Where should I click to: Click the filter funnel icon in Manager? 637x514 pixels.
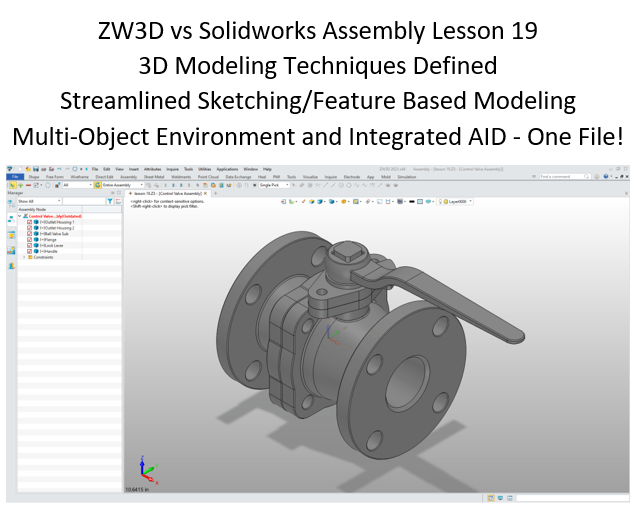click(109, 201)
